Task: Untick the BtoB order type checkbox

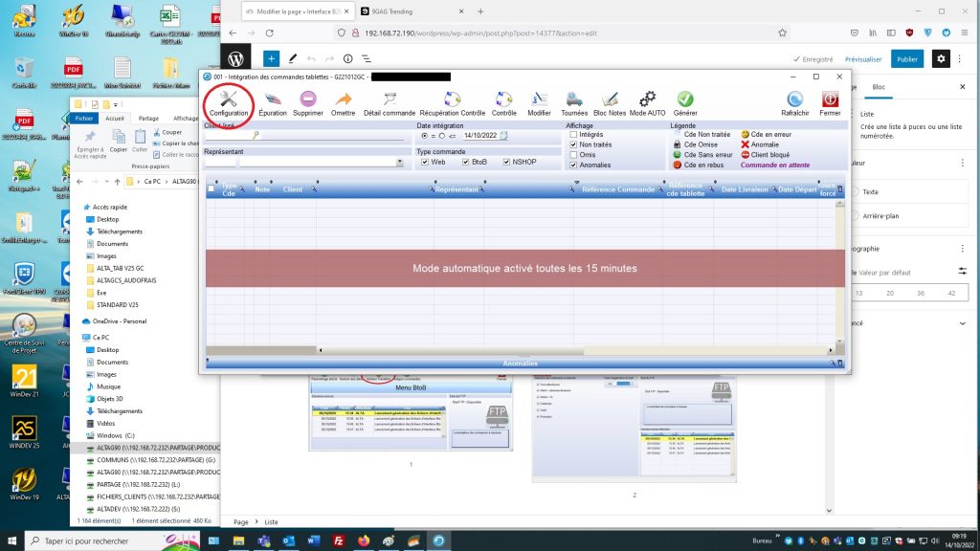Action: 466,162
